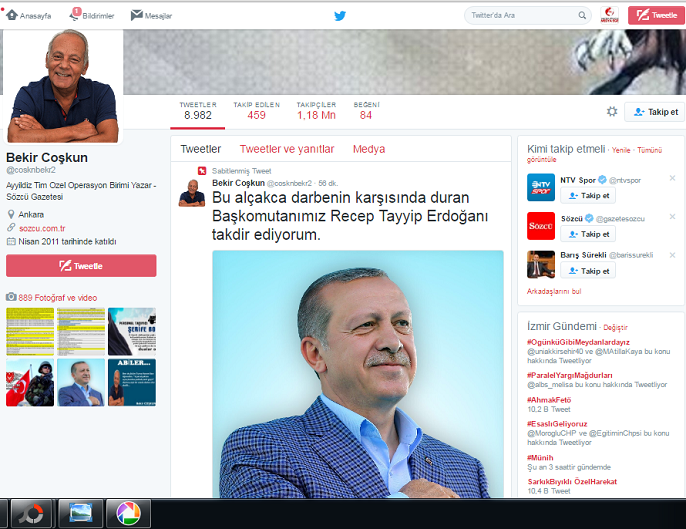The image size is (686, 529).
Task: Open the account avatar menu in top bar
Action: tap(609, 15)
